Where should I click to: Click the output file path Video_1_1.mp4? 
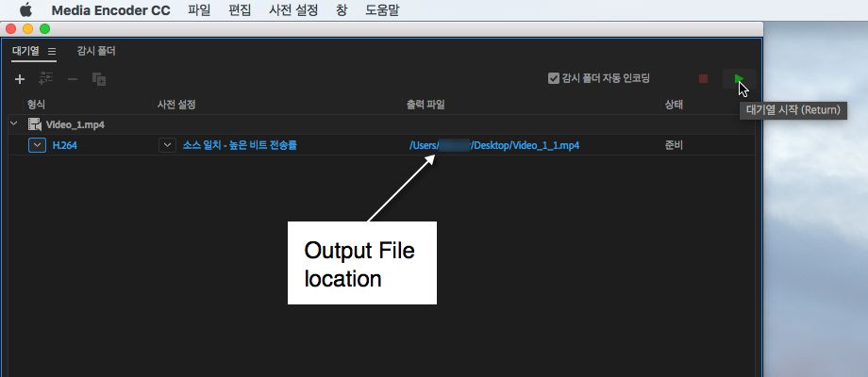point(494,145)
